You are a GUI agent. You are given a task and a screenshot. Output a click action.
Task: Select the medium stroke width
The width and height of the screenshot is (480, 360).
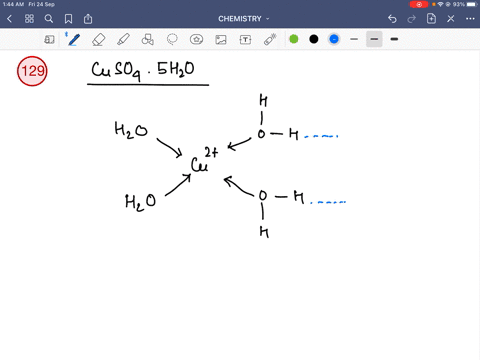click(374, 39)
